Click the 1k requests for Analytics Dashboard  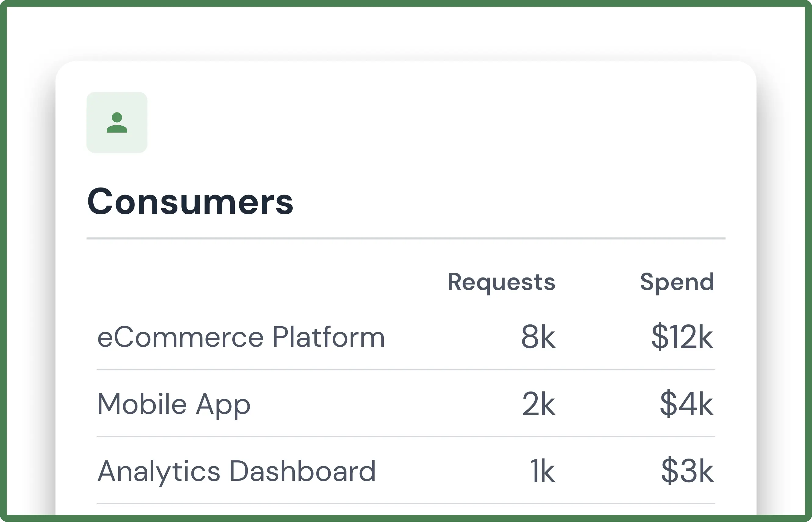(x=542, y=471)
